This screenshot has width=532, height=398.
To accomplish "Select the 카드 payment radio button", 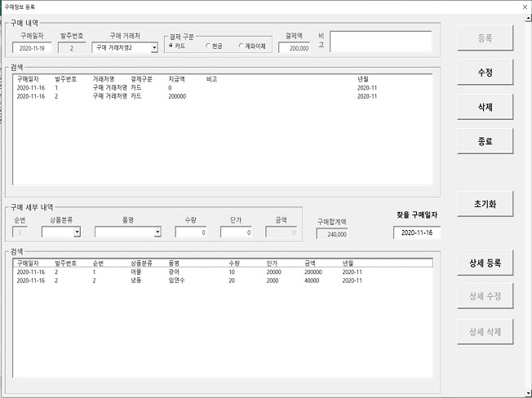I will [x=171, y=46].
